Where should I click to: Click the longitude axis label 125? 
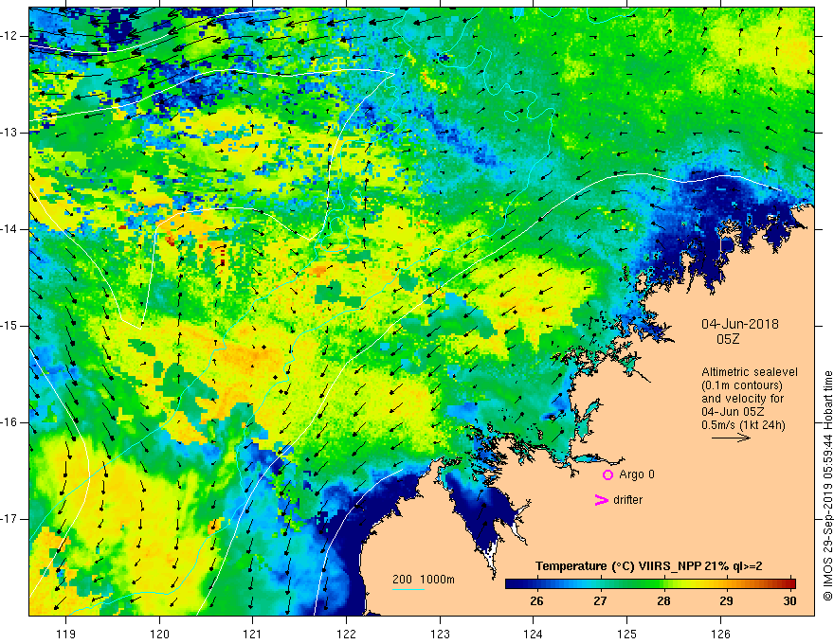coord(627,634)
